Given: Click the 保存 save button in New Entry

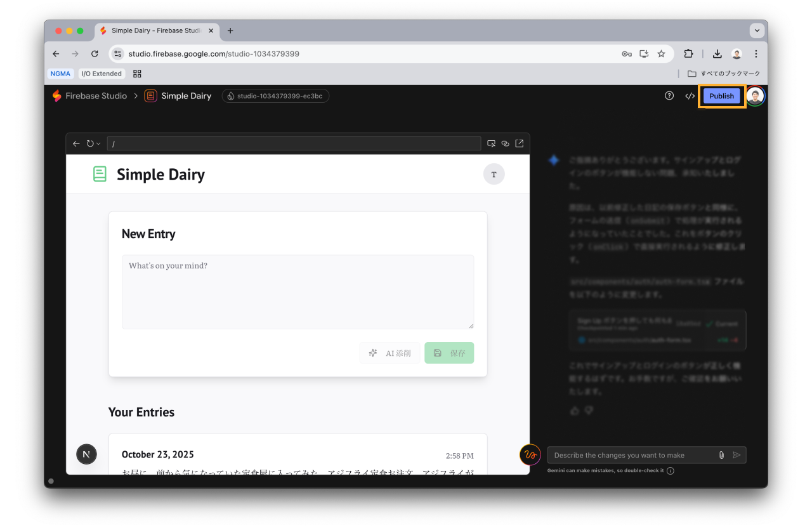Looking at the screenshot, I should pyautogui.click(x=449, y=353).
